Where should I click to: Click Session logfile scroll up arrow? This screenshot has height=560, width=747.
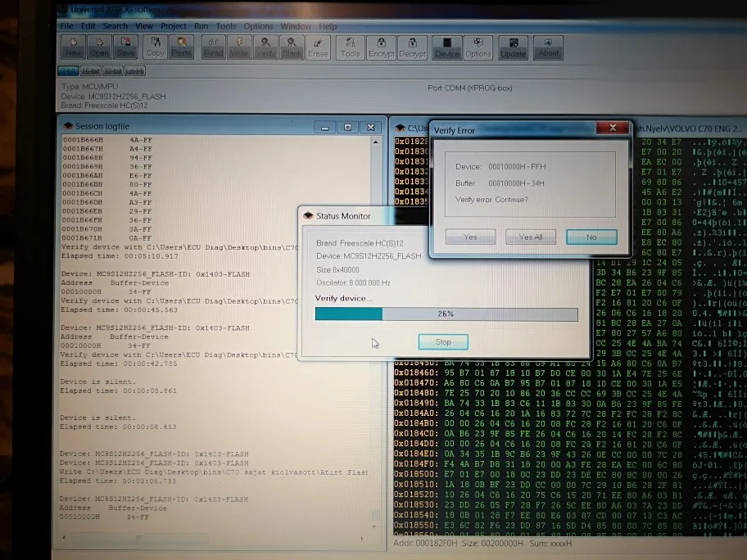point(375,142)
